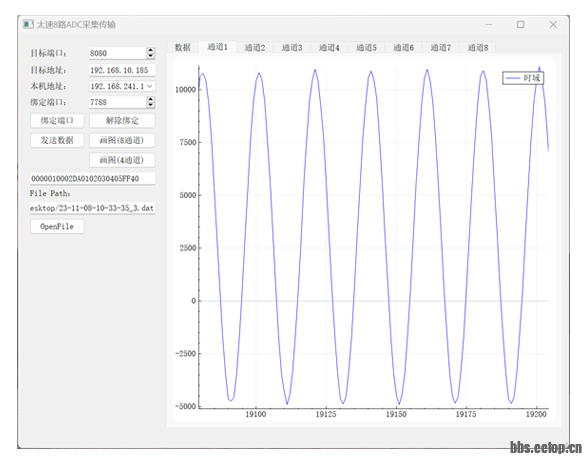The width and height of the screenshot is (587, 459).
Task: Click the 画图(4通道) button
Action: coord(122,160)
